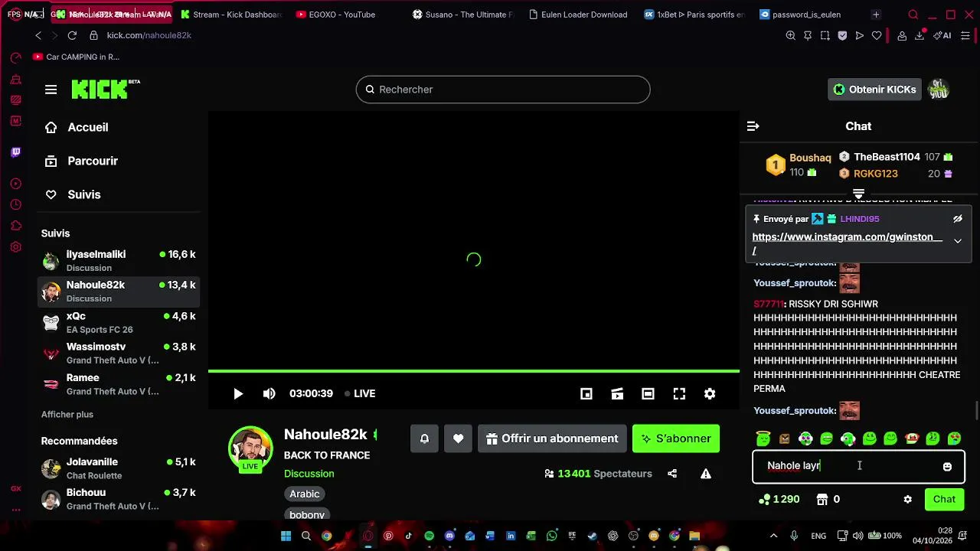Switch to theater mode
This screenshot has height=551, width=980.
pos(648,393)
